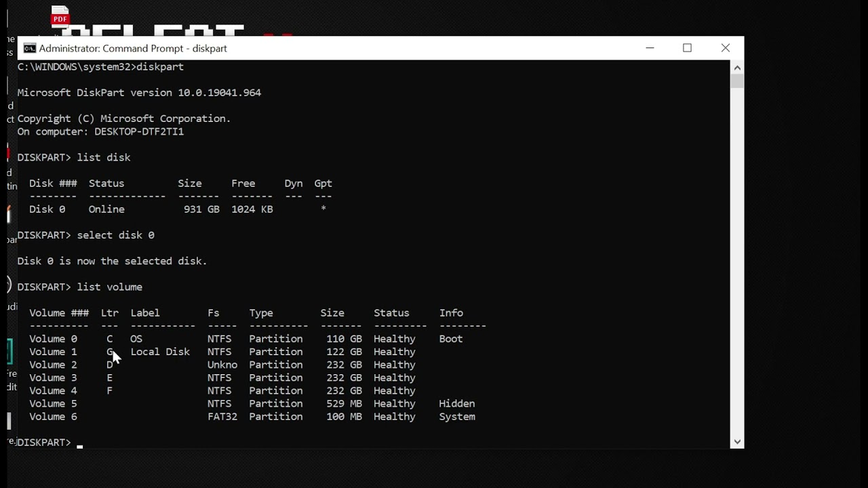The width and height of the screenshot is (868, 488).
Task: Click the 'Ltr' column header
Action: (x=110, y=313)
